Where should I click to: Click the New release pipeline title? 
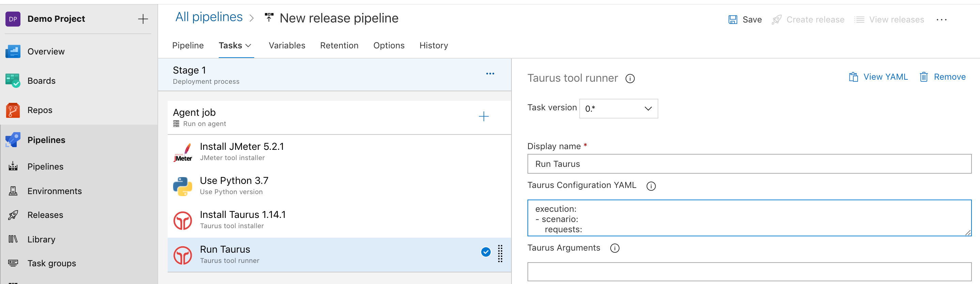[339, 18]
